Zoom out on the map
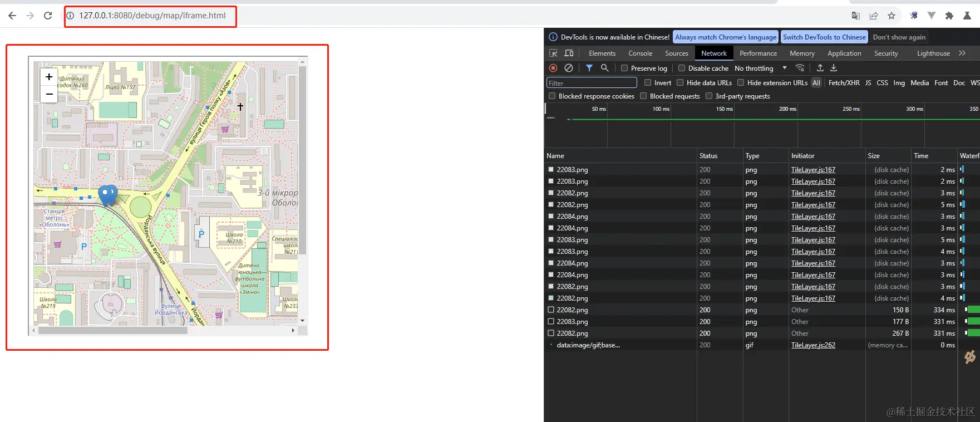The image size is (980, 422). click(49, 94)
